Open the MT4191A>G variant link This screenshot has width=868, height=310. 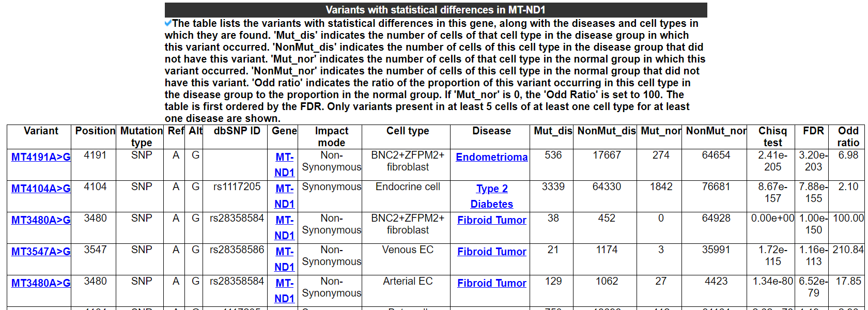41,157
